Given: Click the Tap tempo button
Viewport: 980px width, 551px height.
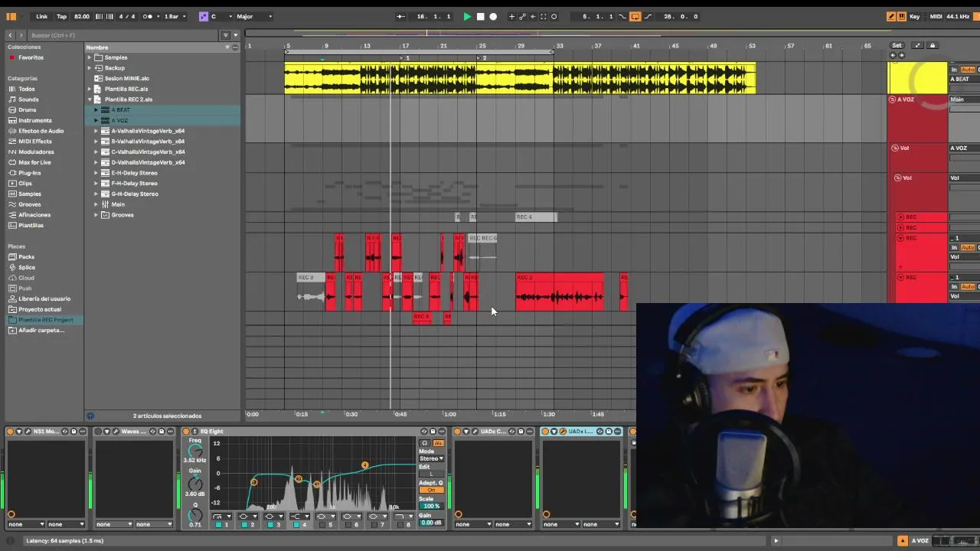Looking at the screenshot, I should pos(61,16).
